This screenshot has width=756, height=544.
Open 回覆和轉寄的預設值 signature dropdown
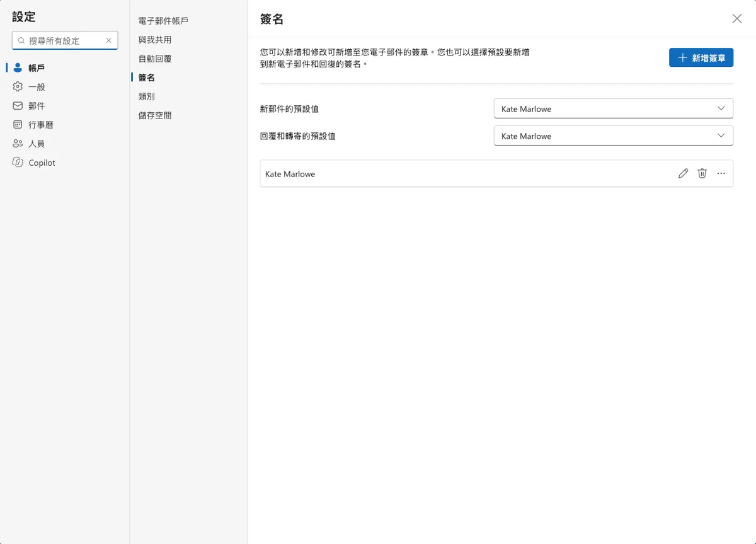613,136
